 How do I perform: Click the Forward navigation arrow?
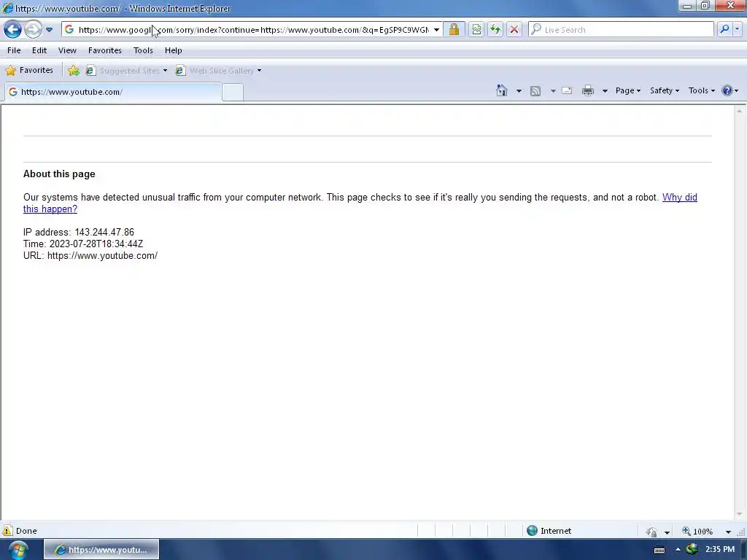[33, 29]
